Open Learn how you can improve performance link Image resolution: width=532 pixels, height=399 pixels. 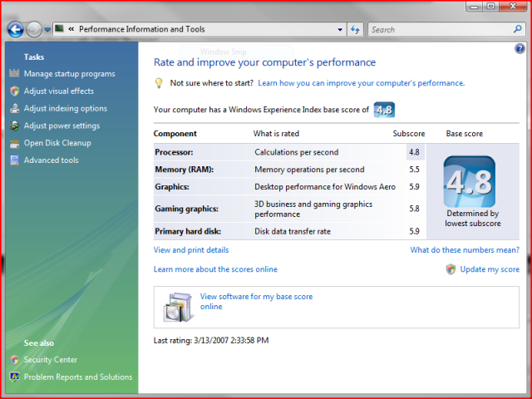pyautogui.click(x=362, y=83)
